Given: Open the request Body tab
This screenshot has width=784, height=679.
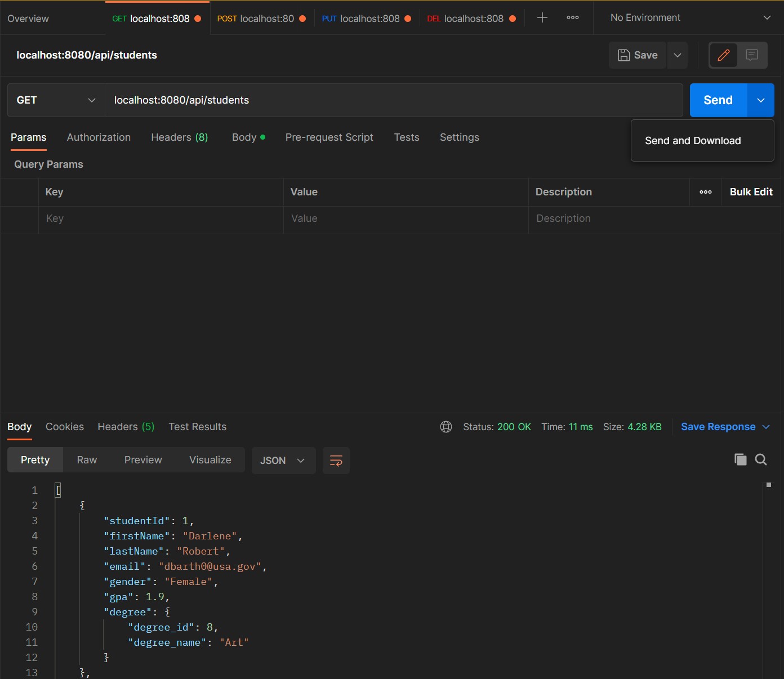Looking at the screenshot, I should coord(248,137).
